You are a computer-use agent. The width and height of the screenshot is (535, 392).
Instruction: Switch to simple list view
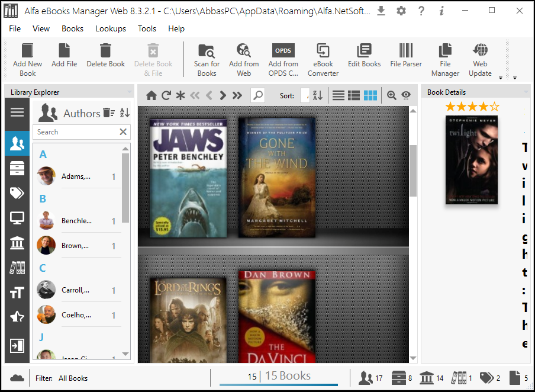pos(338,95)
